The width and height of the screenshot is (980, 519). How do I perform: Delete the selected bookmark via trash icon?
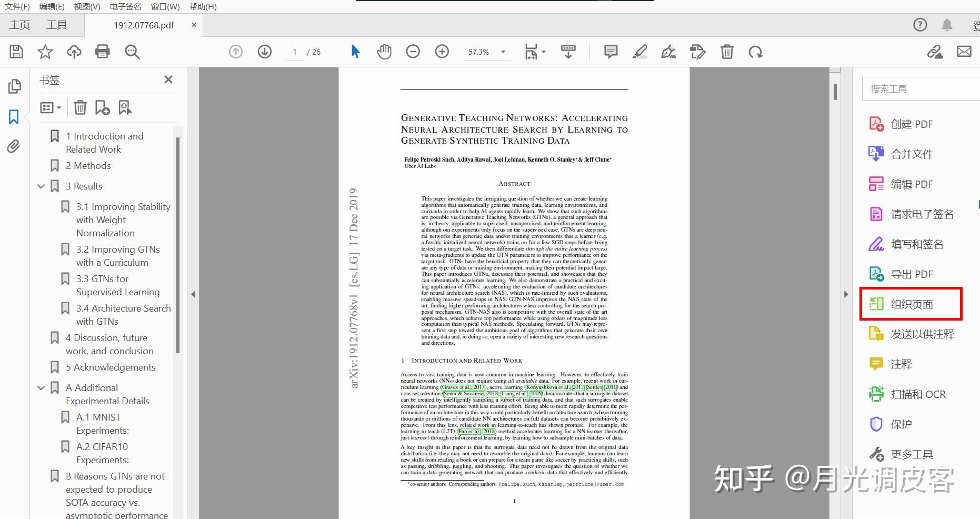tap(80, 107)
